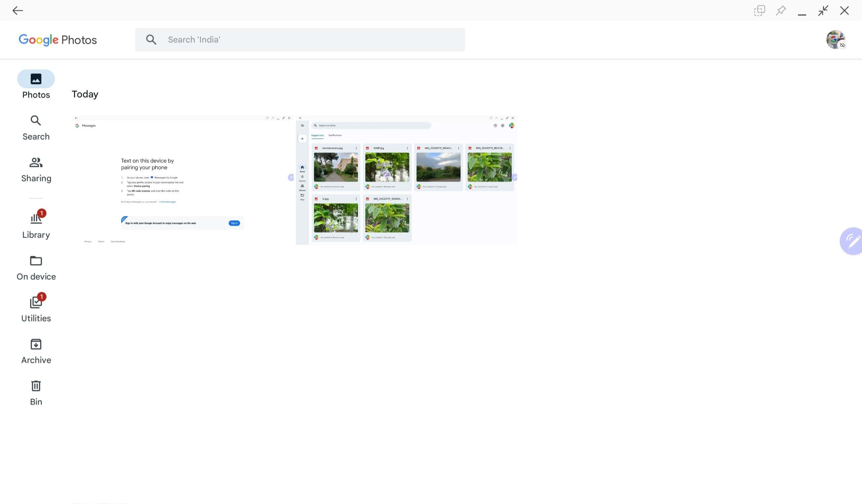Open the user profile account menu
The width and height of the screenshot is (862, 504).
click(x=836, y=40)
